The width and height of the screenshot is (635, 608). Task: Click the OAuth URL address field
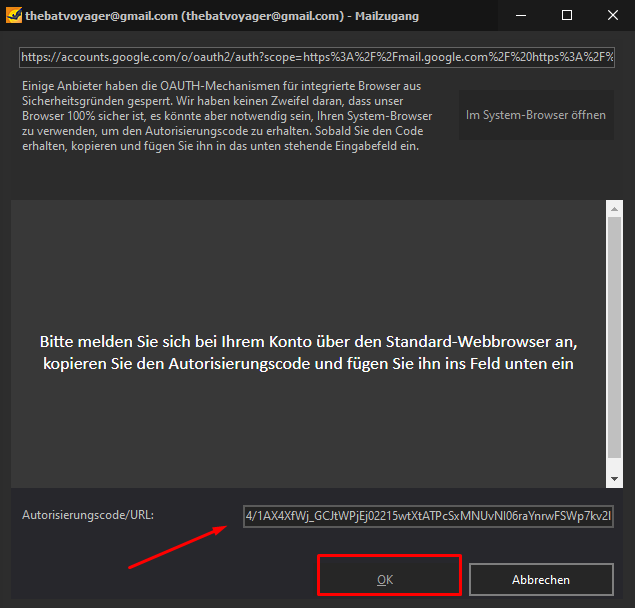click(317, 57)
